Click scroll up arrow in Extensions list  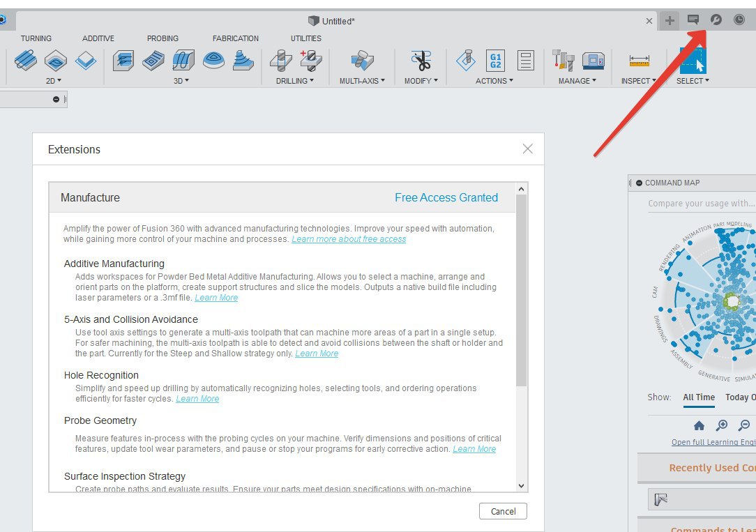point(521,189)
